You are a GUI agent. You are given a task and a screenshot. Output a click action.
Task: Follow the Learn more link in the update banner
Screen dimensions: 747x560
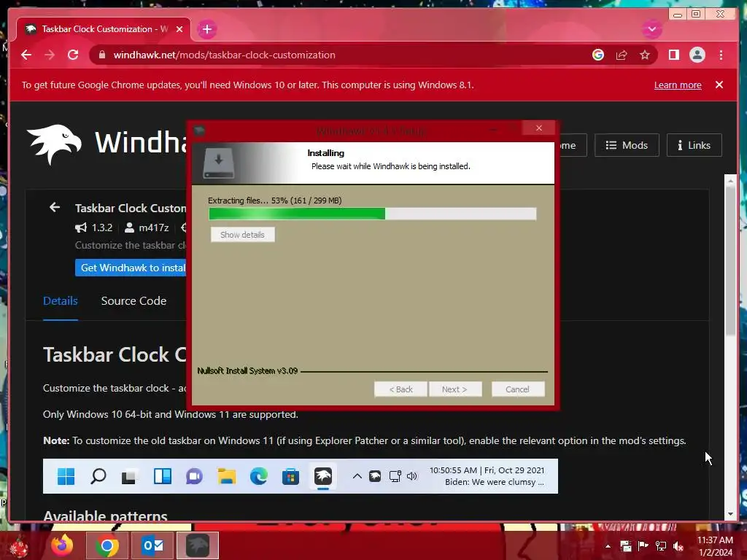tap(678, 85)
